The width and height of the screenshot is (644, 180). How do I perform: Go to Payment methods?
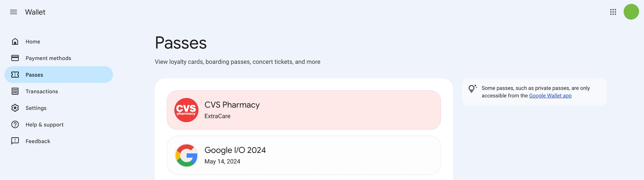click(x=48, y=58)
